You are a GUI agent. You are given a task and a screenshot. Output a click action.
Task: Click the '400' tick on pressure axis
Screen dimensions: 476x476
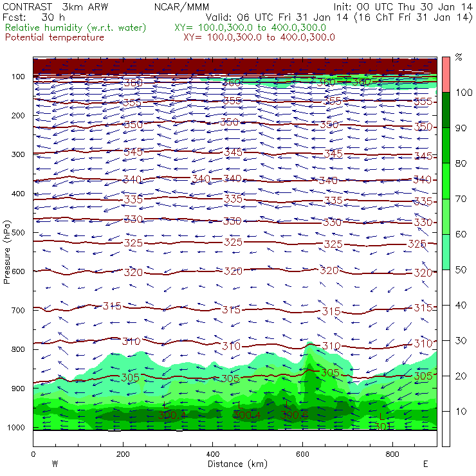point(18,194)
